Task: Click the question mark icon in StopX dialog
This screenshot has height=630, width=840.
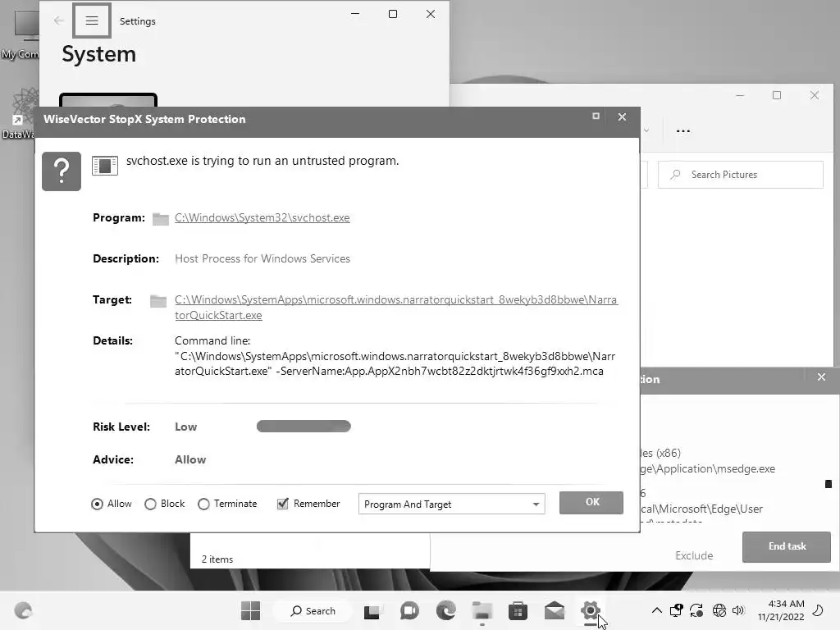Action: 62,171
